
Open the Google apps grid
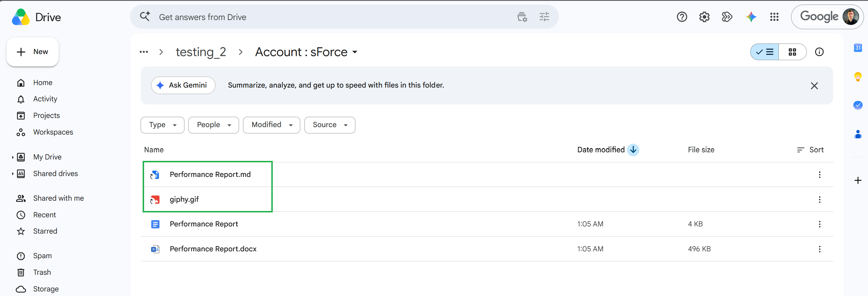pos(774,17)
